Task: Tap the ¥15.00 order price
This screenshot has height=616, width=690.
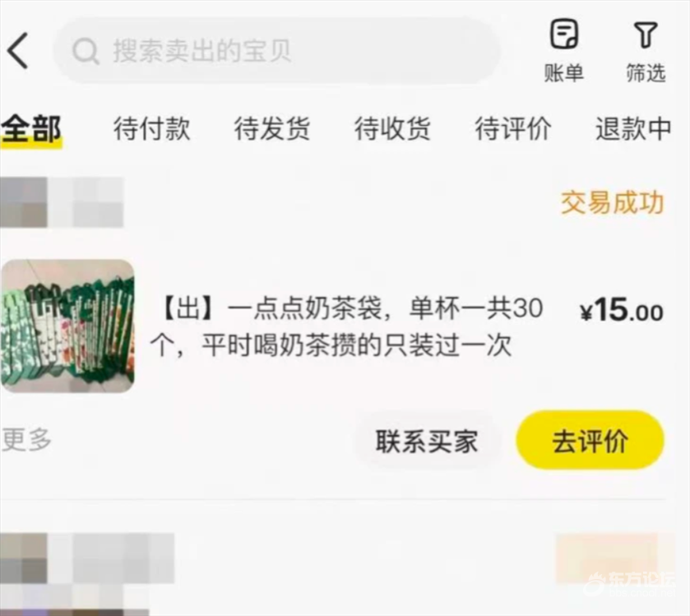Action: tap(622, 310)
